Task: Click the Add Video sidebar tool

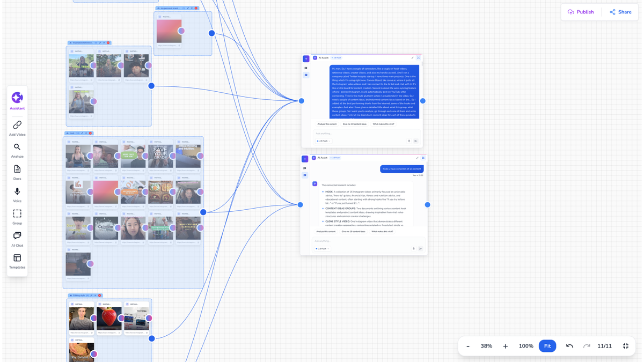Action: click(x=17, y=128)
